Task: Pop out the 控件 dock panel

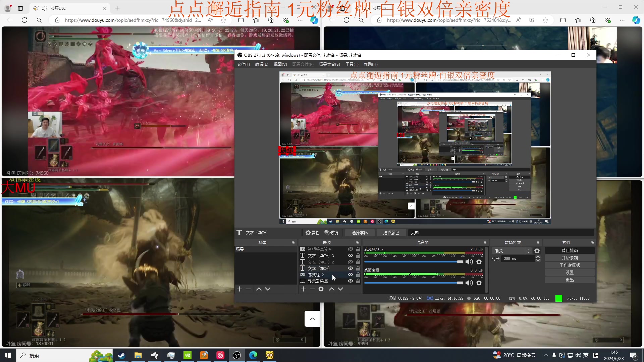Action: click(x=592, y=242)
